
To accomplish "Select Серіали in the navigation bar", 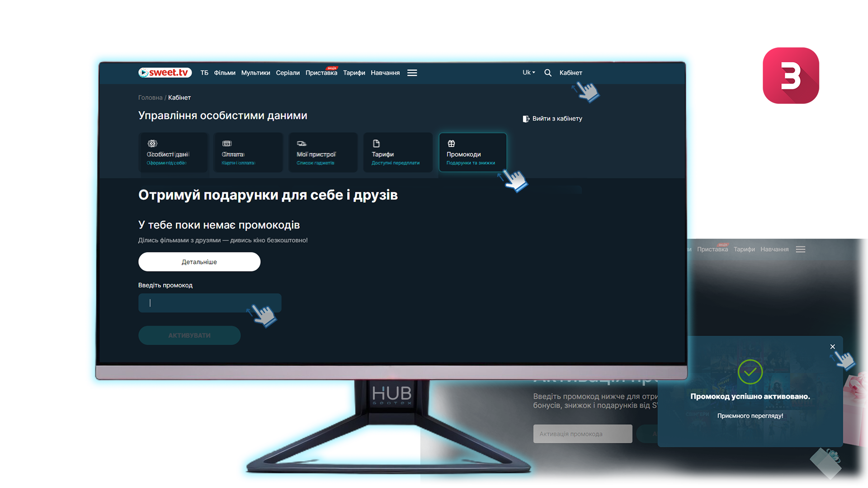I will [288, 73].
